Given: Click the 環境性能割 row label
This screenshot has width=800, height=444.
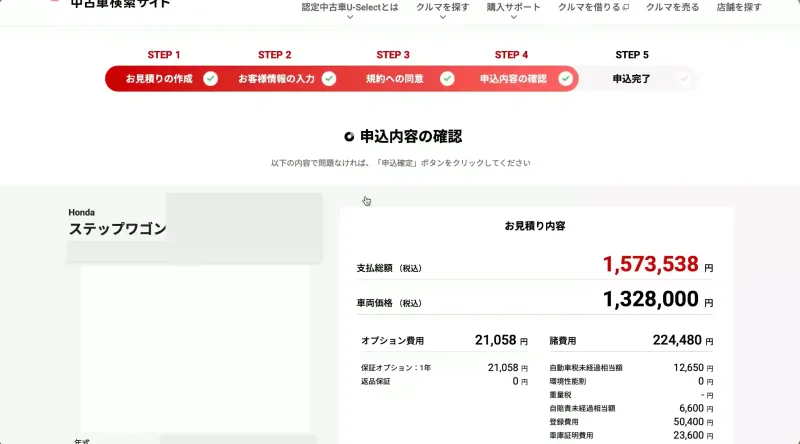Looking at the screenshot, I should (x=567, y=381).
